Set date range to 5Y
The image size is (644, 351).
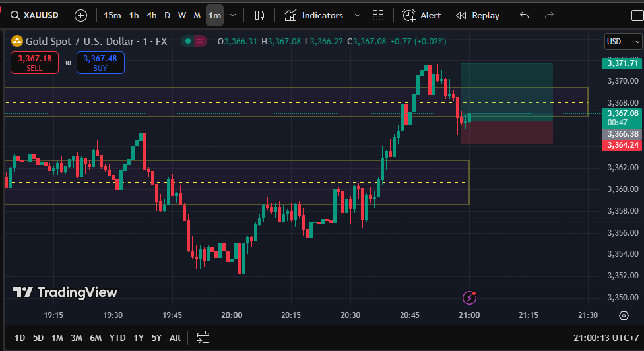(x=156, y=338)
